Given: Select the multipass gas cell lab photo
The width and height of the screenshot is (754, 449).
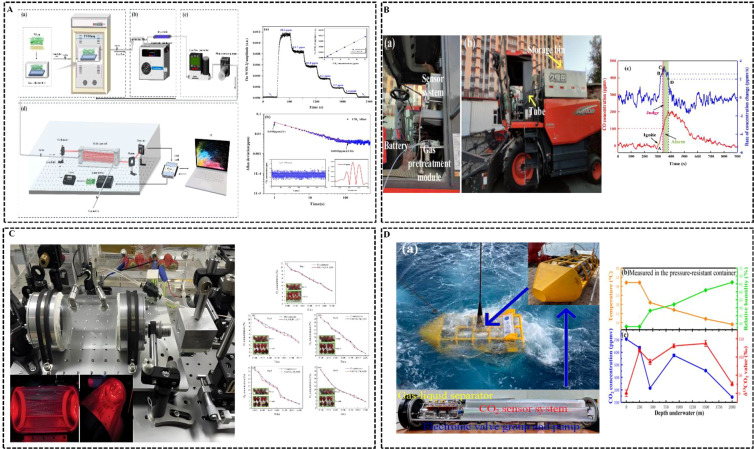Looking at the screenshot, I should coord(123,343).
